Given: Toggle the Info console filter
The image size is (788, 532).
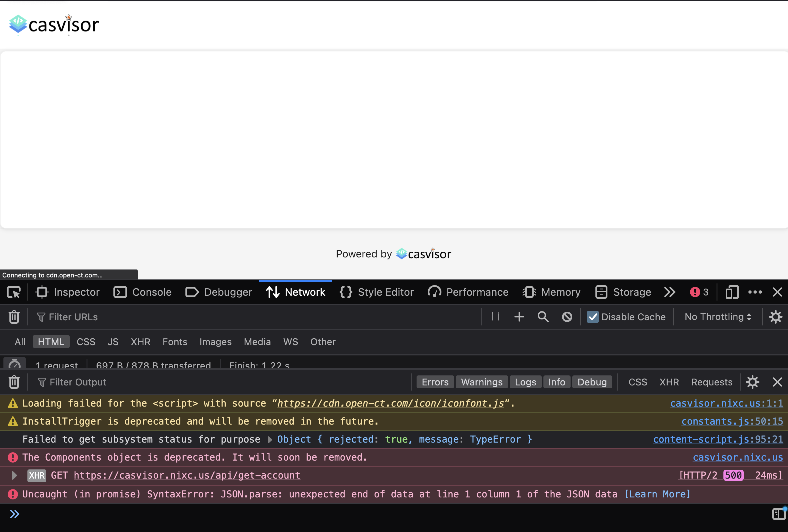Looking at the screenshot, I should pos(557,382).
